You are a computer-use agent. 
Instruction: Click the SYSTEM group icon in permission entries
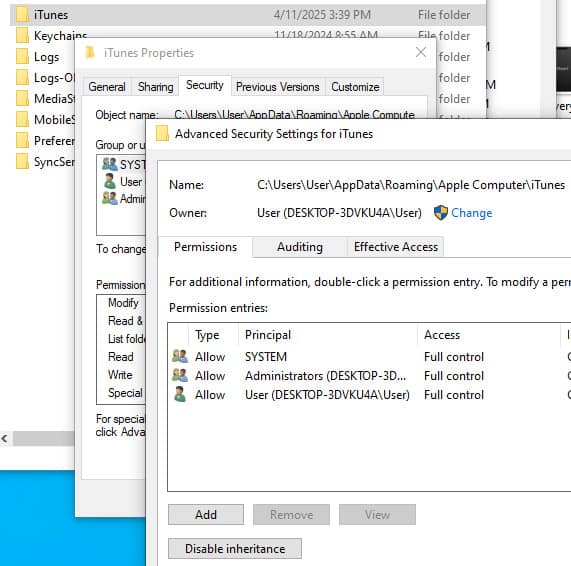pyautogui.click(x=180, y=356)
